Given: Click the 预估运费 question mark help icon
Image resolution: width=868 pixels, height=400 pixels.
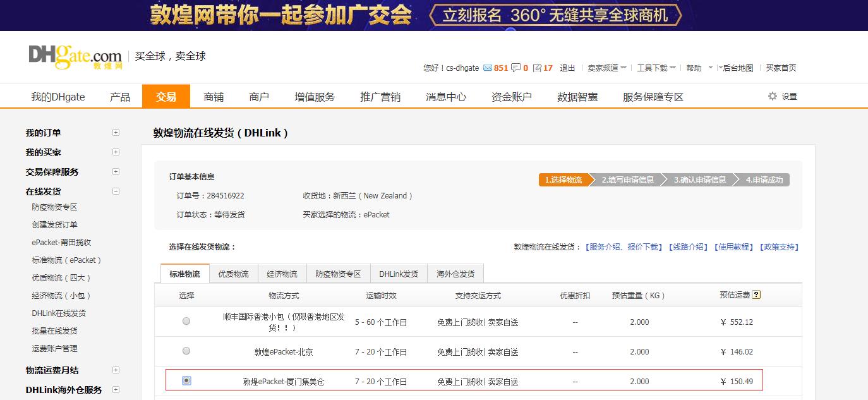Looking at the screenshot, I should tap(756, 294).
